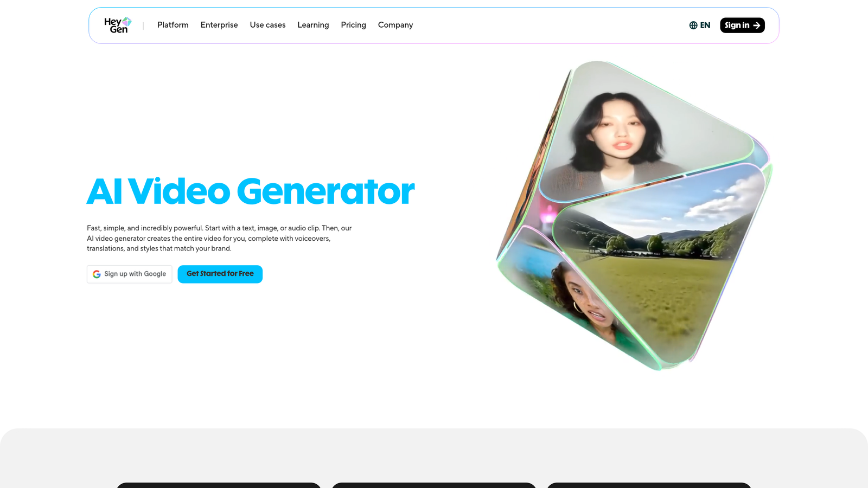Expand the Use cases menu
This screenshot has width=868, height=488.
pos(267,25)
